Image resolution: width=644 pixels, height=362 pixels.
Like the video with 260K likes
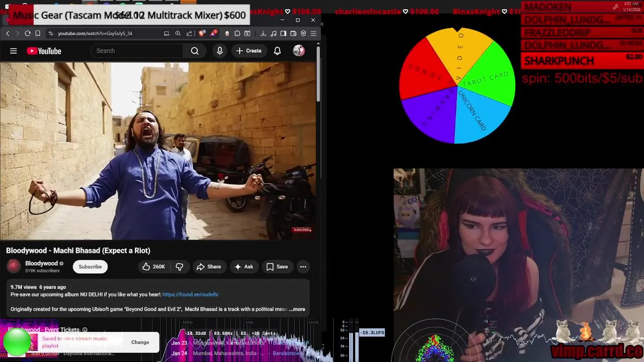click(x=153, y=266)
